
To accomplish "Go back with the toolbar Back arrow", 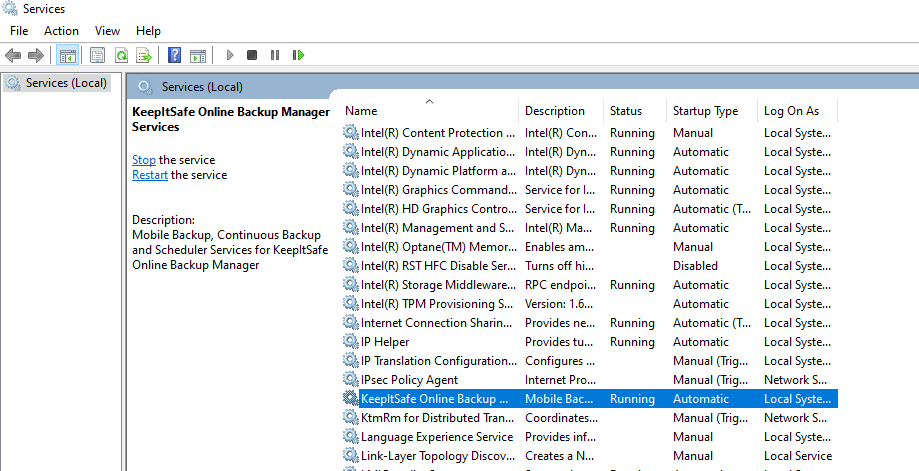I will [x=13, y=56].
